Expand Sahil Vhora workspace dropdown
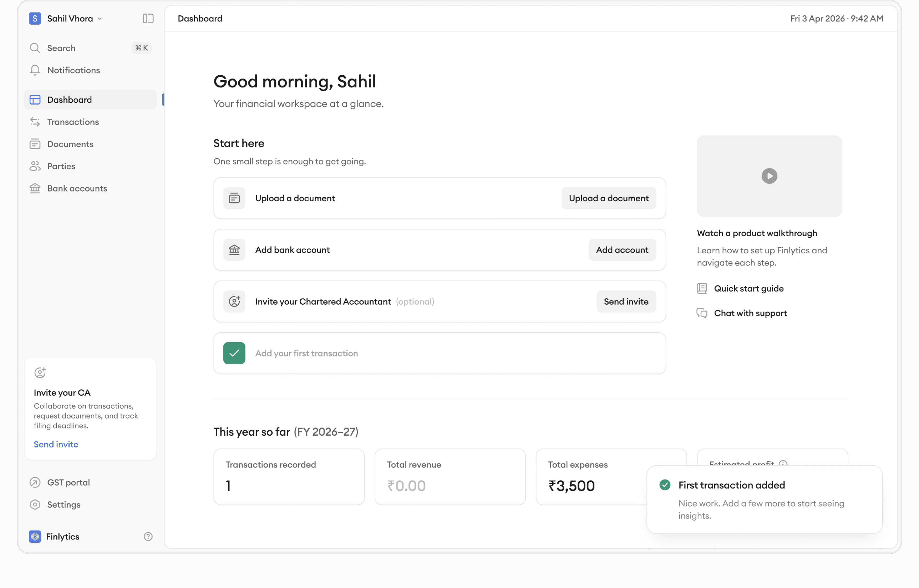Viewport: 919px width, 588px height. click(x=100, y=19)
